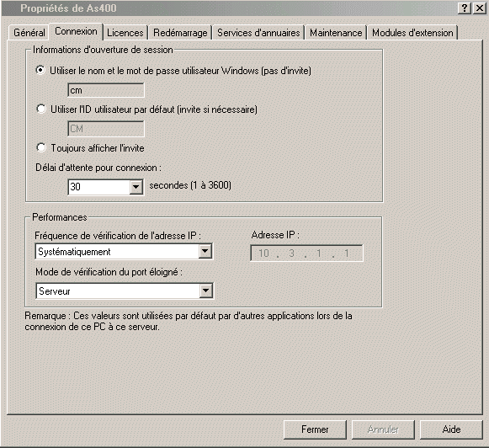Switch to Modules d'extension tab
Viewport: 489px width, 448px height.
pyautogui.click(x=412, y=33)
